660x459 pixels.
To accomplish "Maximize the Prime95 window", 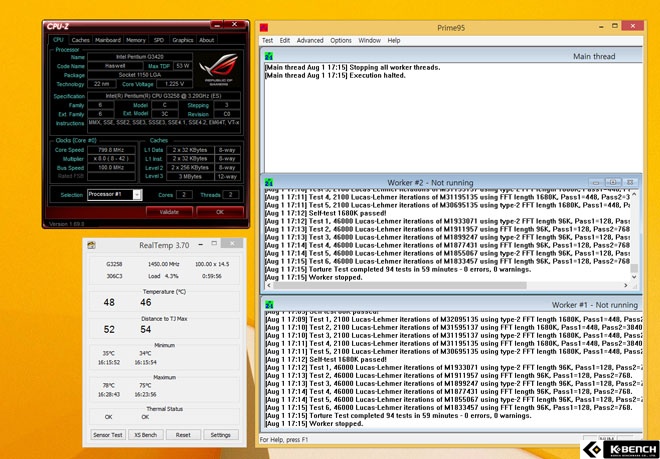I will (x=615, y=26).
